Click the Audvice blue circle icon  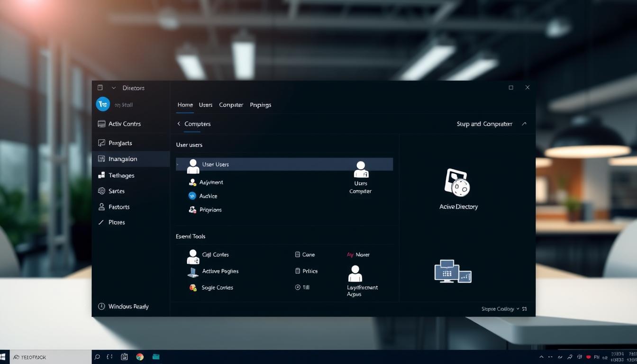(x=192, y=196)
